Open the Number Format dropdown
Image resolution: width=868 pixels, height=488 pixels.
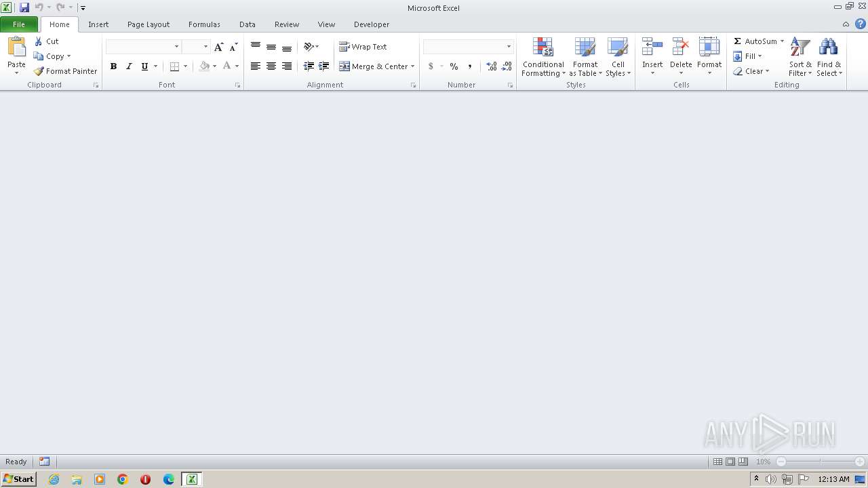509,47
